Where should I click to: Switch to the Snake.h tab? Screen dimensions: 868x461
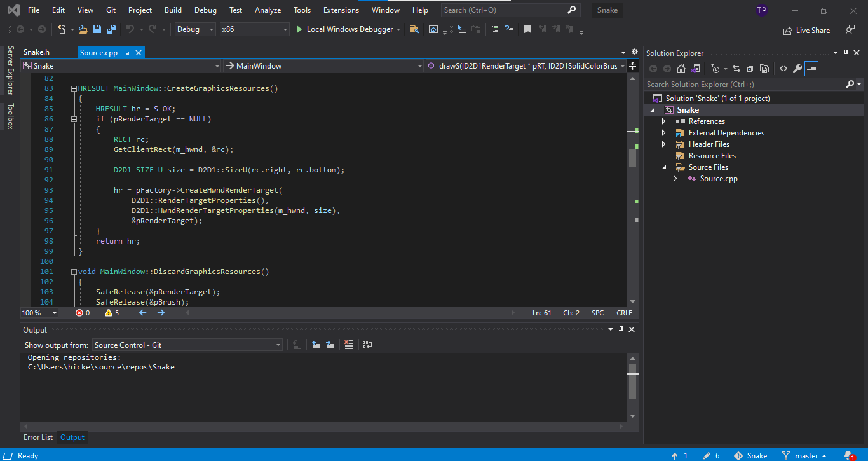point(36,52)
